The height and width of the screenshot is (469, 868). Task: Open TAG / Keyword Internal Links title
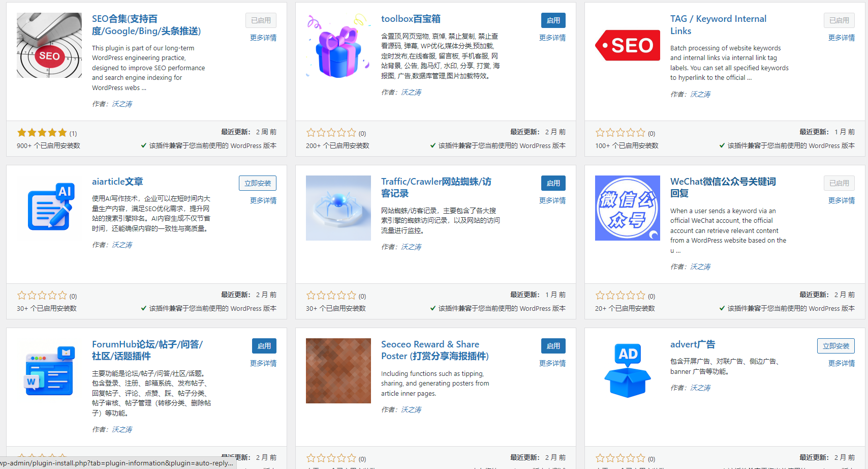[x=718, y=25]
